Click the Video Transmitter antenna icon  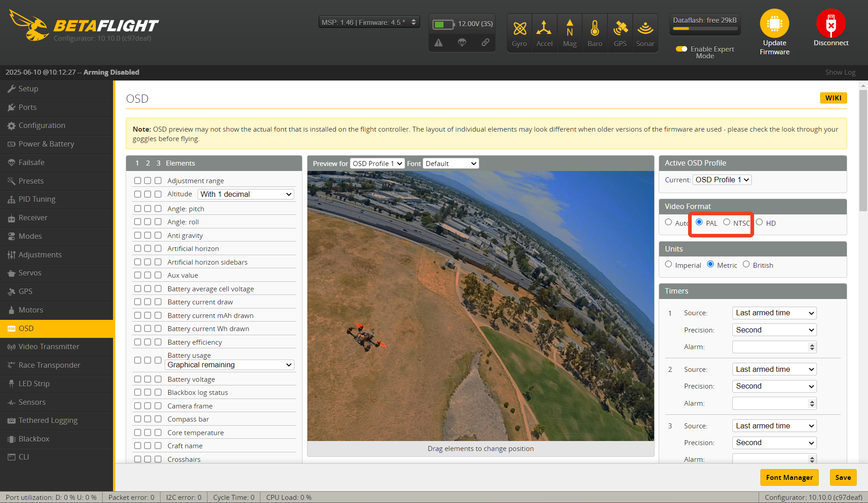point(11,347)
